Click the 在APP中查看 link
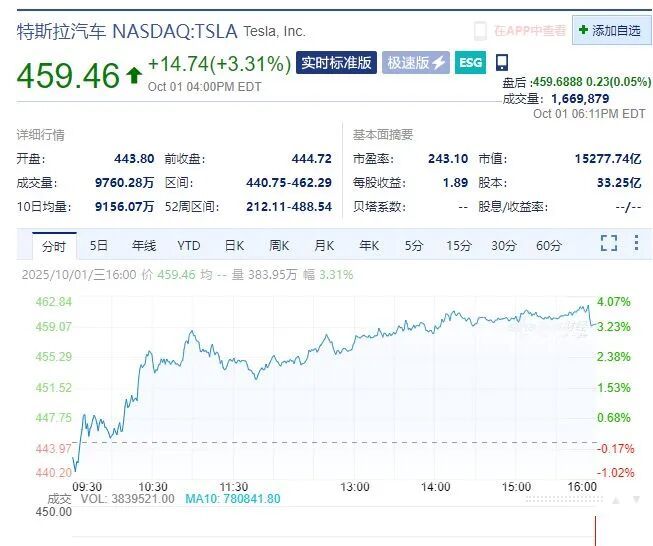Image resolution: width=653 pixels, height=546 pixels. click(x=529, y=31)
